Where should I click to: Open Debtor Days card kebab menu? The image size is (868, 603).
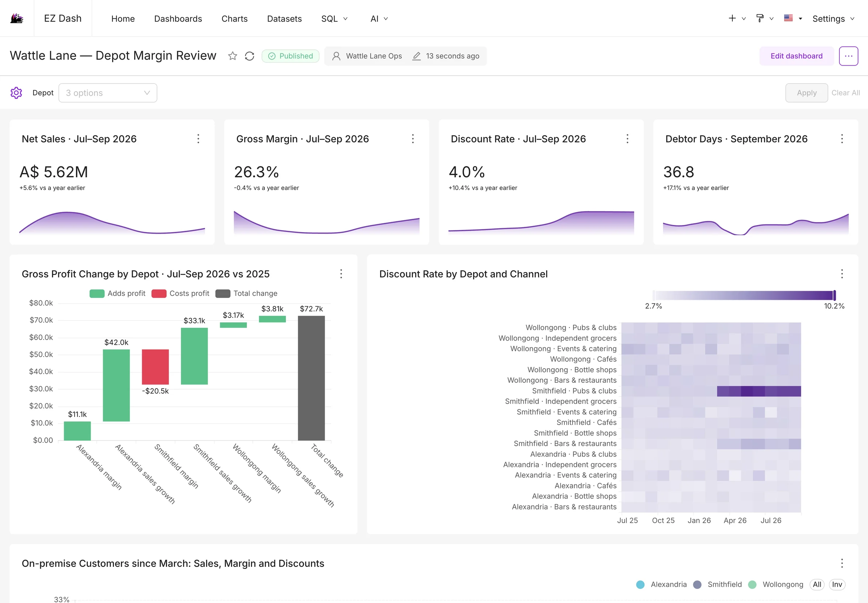(x=842, y=139)
